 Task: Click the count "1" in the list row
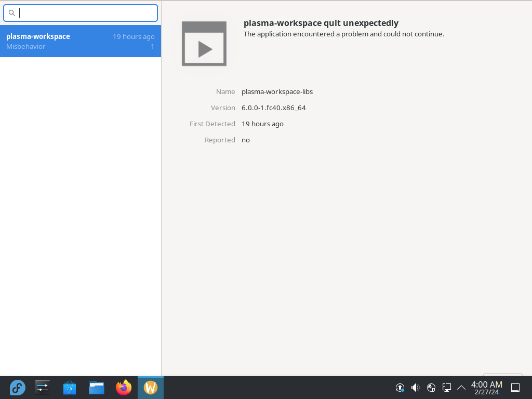[153, 46]
